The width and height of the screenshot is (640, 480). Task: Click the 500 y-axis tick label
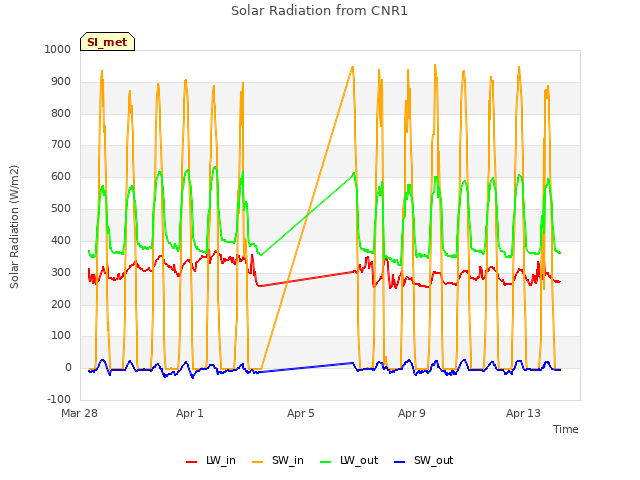click(x=61, y=209)
